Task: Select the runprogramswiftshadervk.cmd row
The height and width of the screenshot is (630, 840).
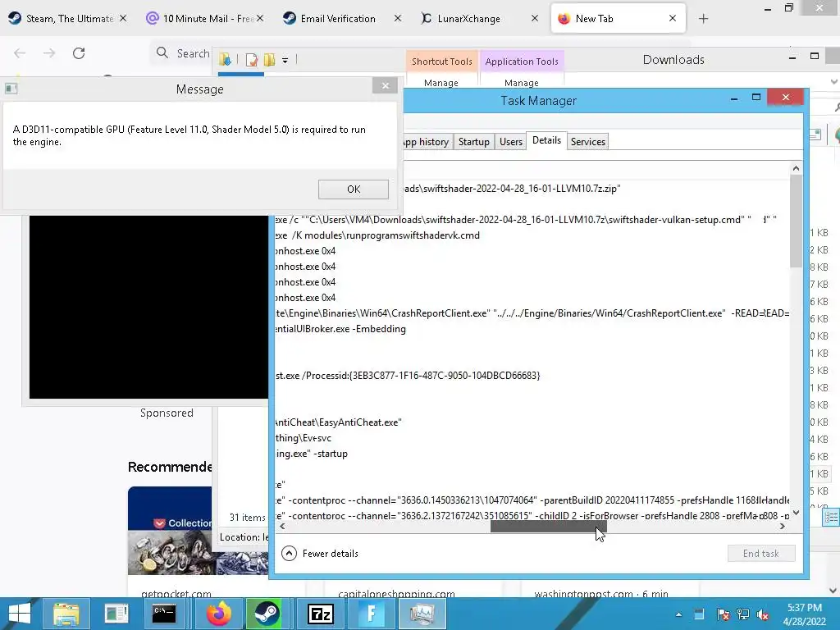Action: click(532, 235)
